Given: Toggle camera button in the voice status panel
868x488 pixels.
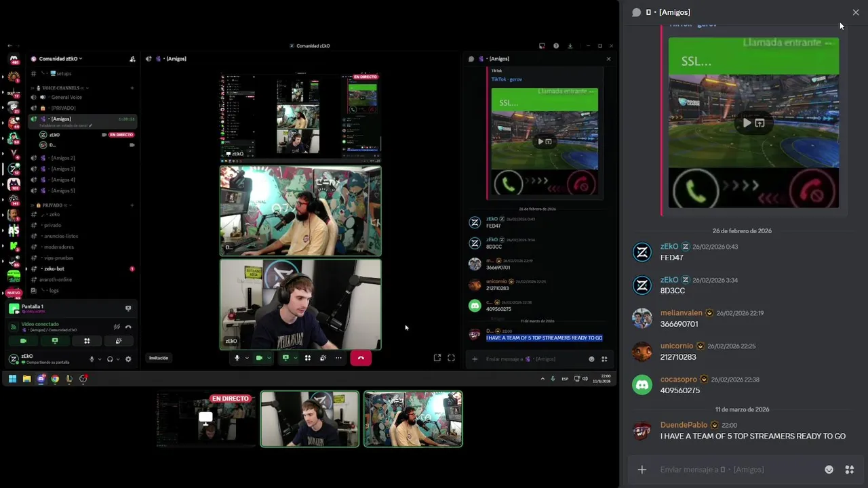Looking at the screenshot, I should point(23,341).
